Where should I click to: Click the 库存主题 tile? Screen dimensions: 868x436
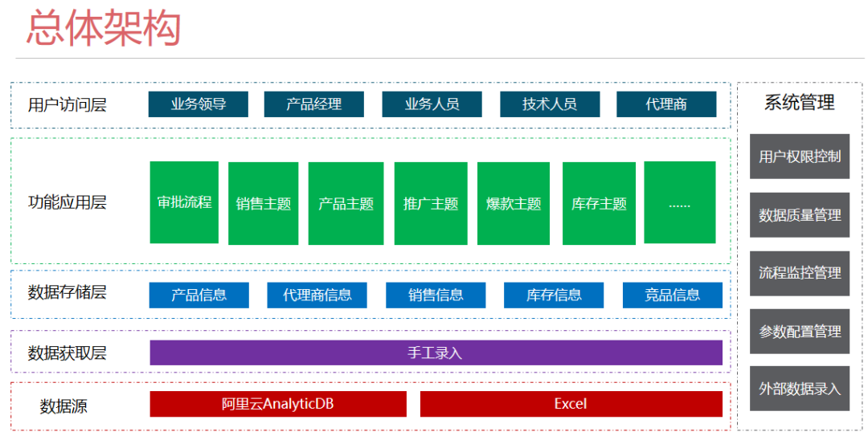(599, 204)
